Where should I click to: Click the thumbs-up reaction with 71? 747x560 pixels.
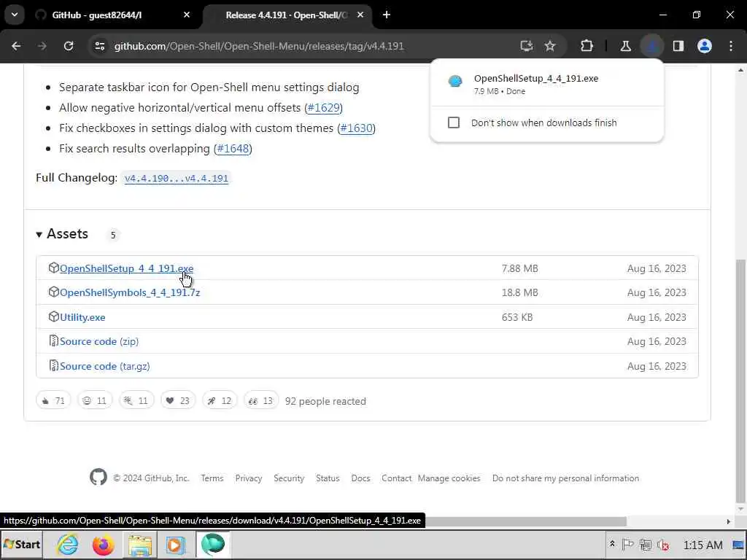click(53, 400)
